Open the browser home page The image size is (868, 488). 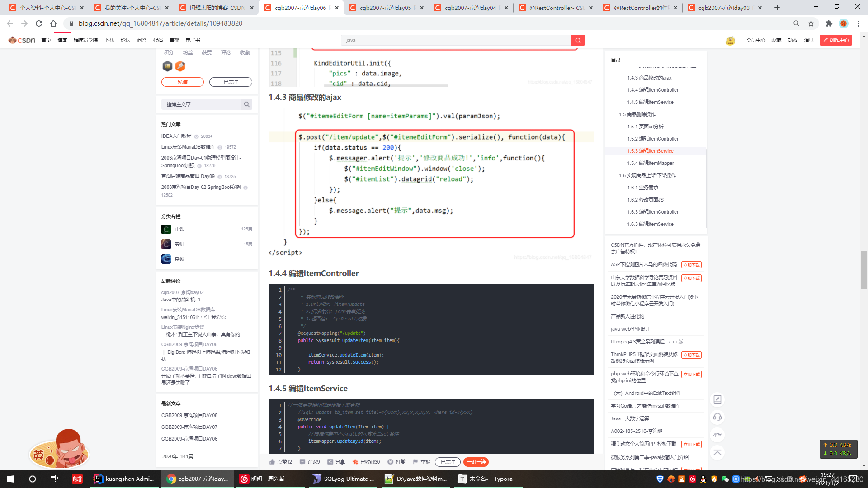coord(53,23)
